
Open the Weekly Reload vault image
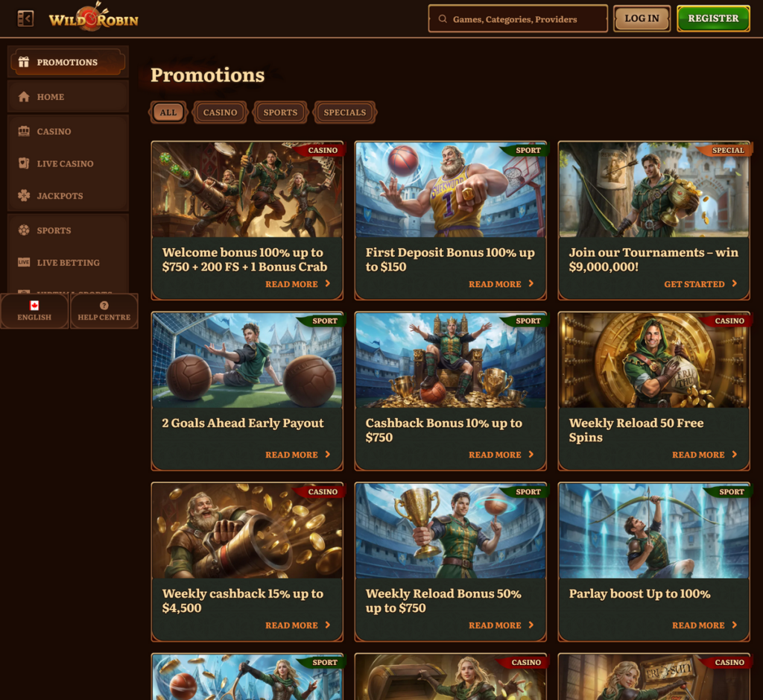[x=654, y=360]
